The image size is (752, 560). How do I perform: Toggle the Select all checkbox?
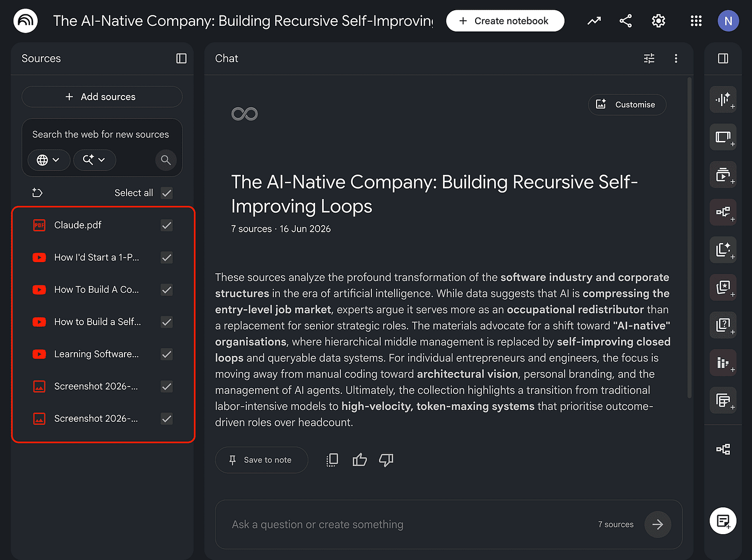166,193
